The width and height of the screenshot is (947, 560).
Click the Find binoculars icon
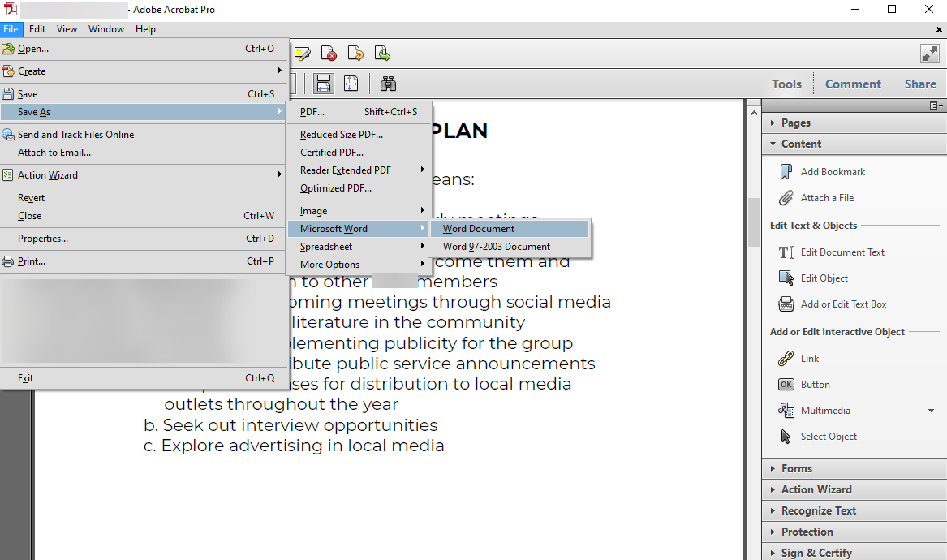coord(388,84)
